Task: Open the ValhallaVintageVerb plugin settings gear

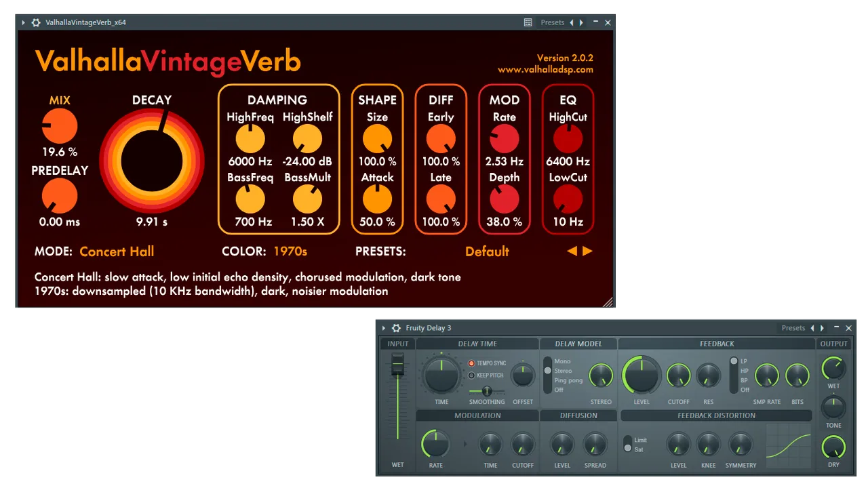Action: pos(36,22)
